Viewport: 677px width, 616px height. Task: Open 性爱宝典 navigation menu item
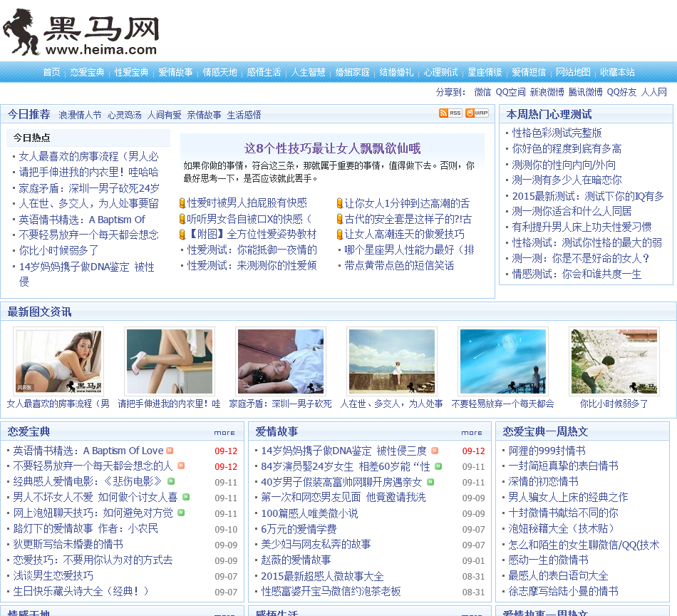pos(131,72)
